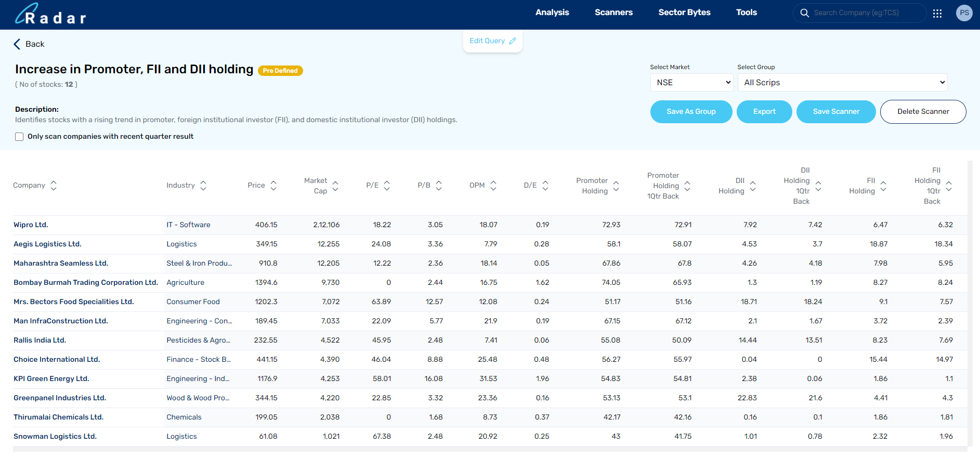
Task: Open Choice International Ltd. link
Action: pyautogui.click(x=57, y=360)
